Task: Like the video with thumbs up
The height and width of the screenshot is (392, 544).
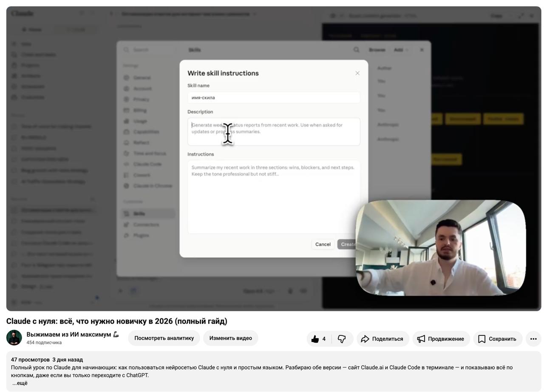Action: tap(319, 339)
